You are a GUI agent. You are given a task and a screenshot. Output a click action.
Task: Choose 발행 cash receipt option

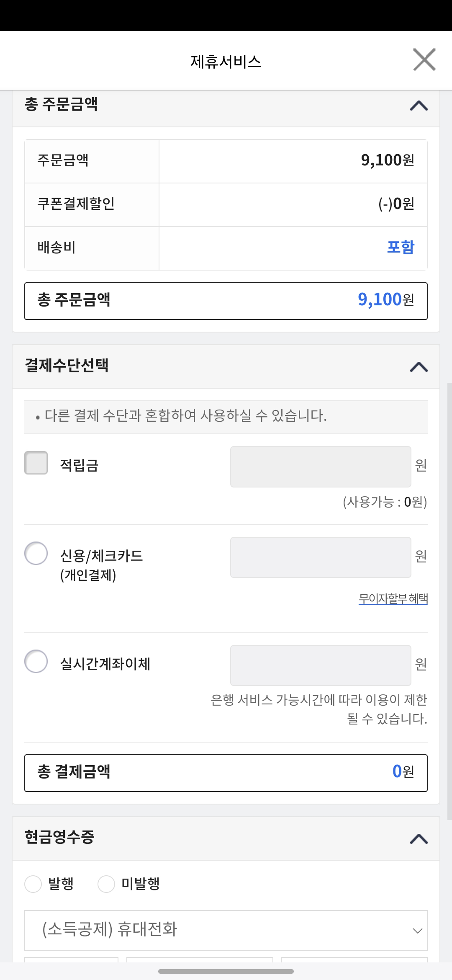pos(33,884)
